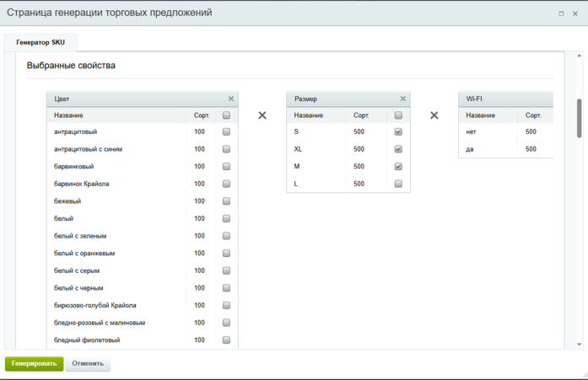The width and height of the screenshot is (588, 380).
Task: Sort Цвет table by Сорт. column
Action: pos(202,115)
